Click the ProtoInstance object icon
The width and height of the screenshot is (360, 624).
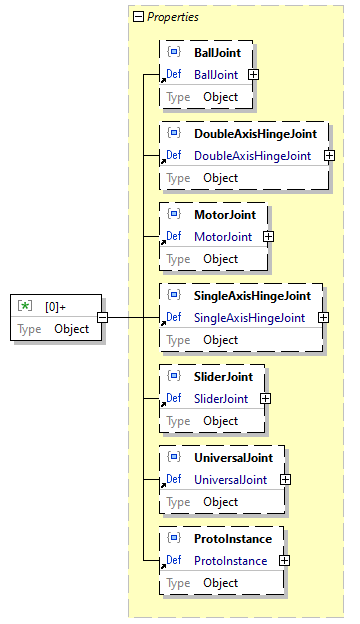click(x=174, y=538)
